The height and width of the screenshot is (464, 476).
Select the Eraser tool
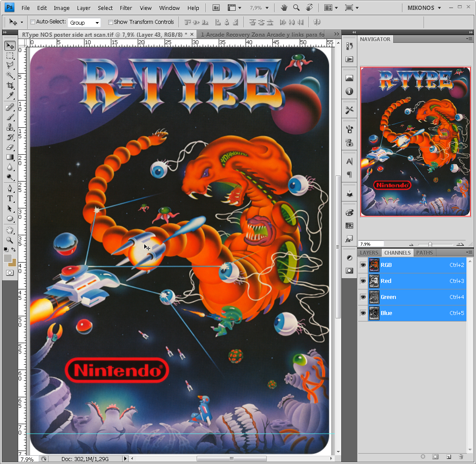point(10,147)
